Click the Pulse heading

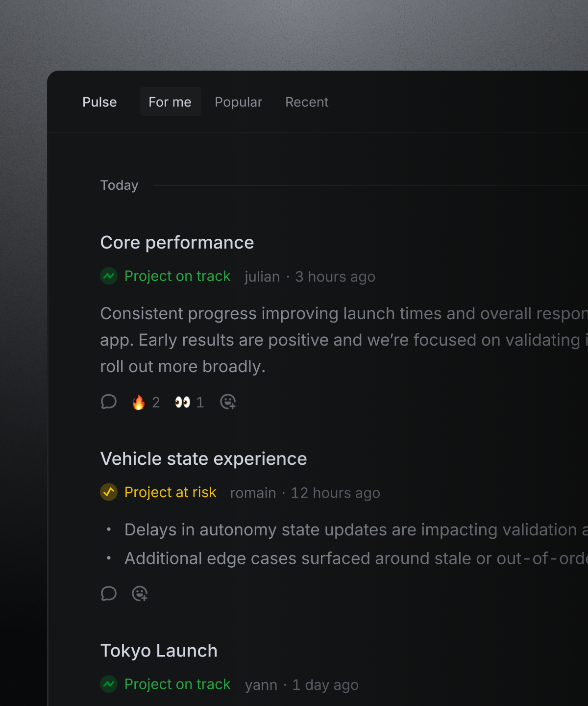[99, 102]
